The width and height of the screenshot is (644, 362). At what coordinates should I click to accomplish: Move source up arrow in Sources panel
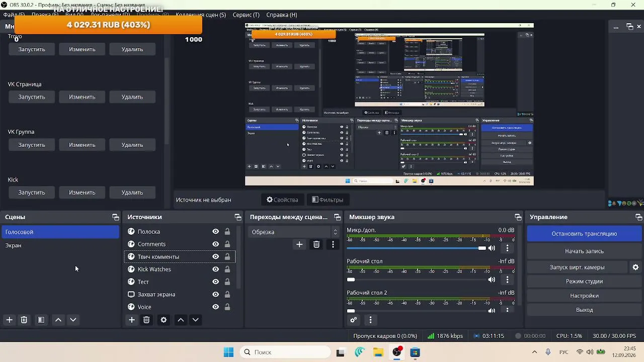pos(181,320)
